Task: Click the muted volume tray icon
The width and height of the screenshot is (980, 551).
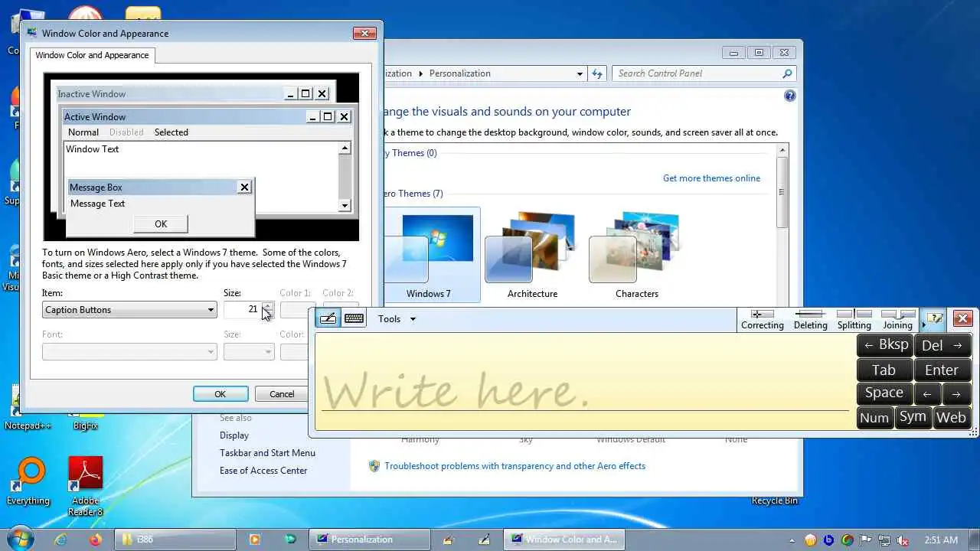Action: point(903,540)
